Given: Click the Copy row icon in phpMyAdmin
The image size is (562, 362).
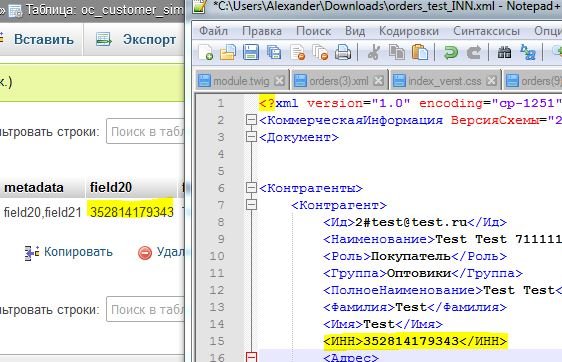Looking at the screenshot, I should coord(32,253).
